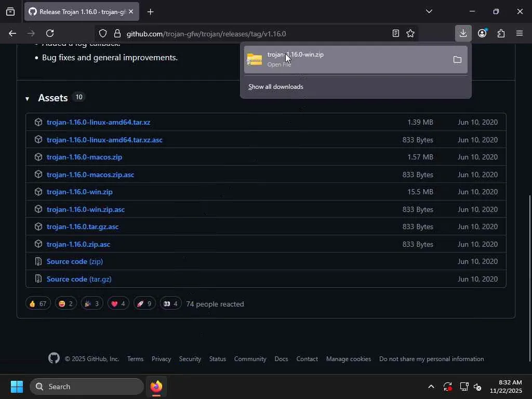This screenshot has height=399, width=532.
Task: Open a new browser tab
Action: [x=150, y=12]
